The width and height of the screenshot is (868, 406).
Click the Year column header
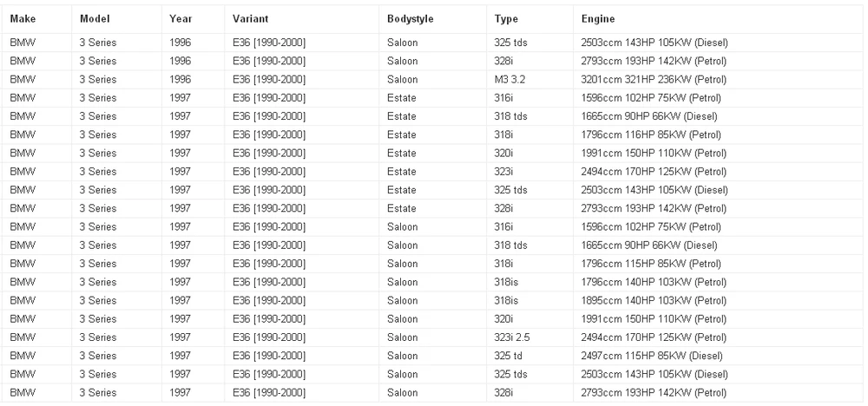[x=181, y=19]
